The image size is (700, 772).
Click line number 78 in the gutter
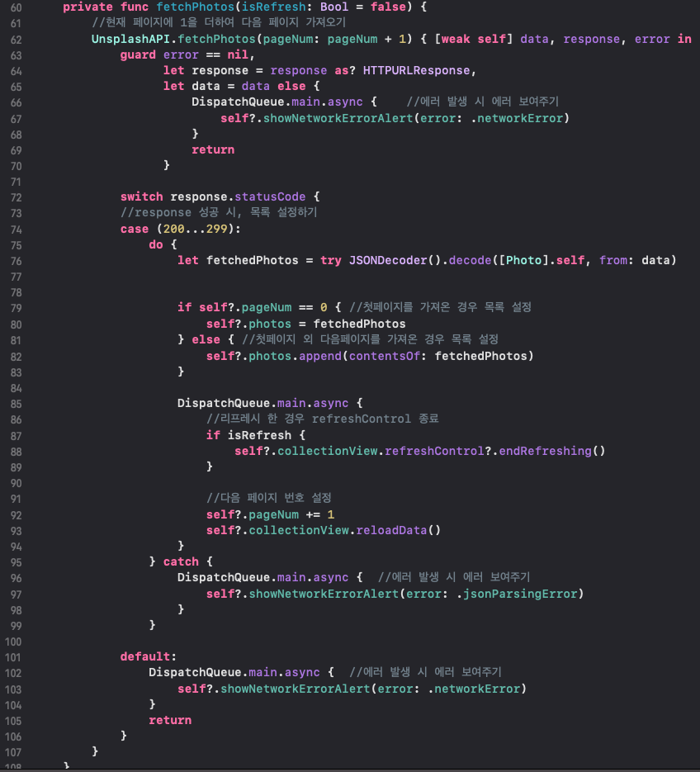click(17, 293)
